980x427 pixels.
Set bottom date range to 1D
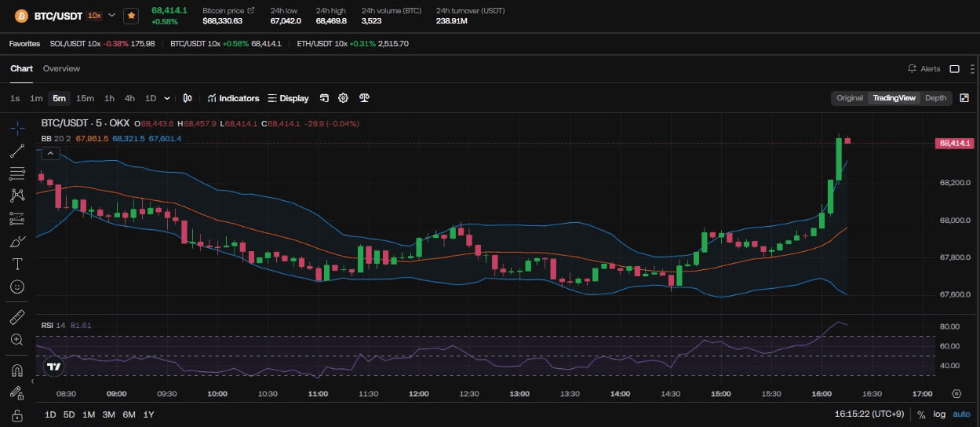tap(50, 414)
